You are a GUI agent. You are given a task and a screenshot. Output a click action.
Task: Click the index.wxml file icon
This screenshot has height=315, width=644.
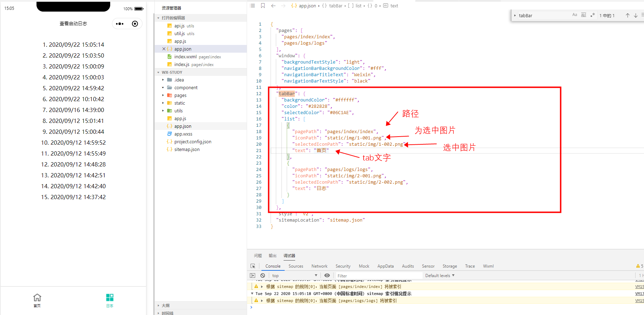(170, 57)
